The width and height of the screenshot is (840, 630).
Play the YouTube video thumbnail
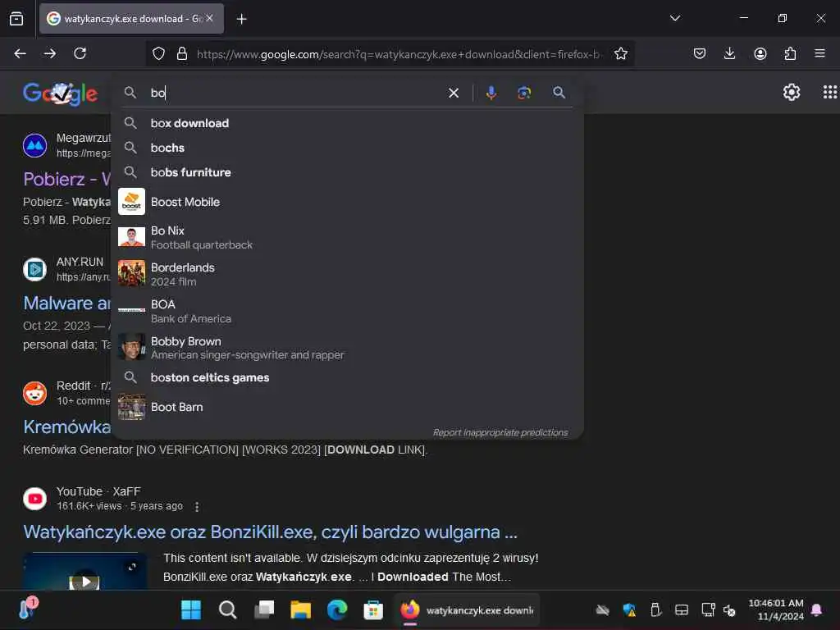coord(85,572)
